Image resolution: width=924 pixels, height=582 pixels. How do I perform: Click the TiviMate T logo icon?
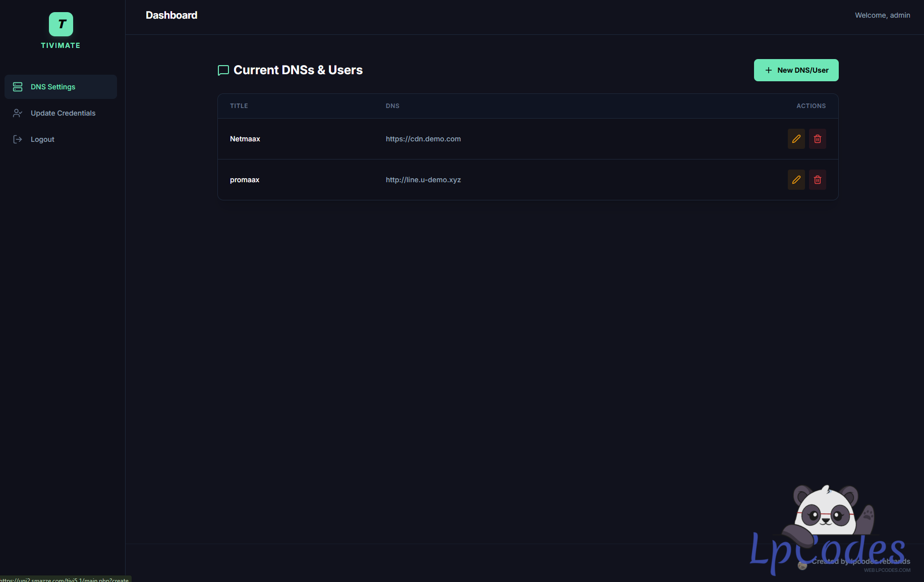click(61, 24)
